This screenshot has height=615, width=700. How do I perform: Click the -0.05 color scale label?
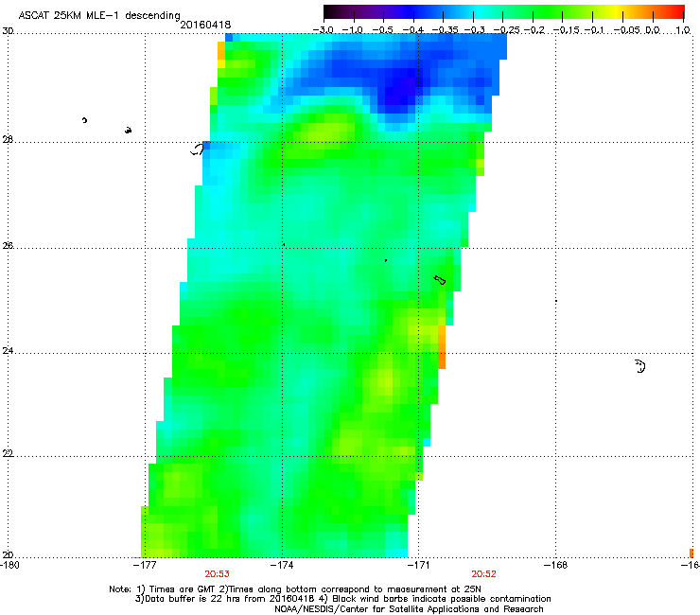tap(626, 30)
